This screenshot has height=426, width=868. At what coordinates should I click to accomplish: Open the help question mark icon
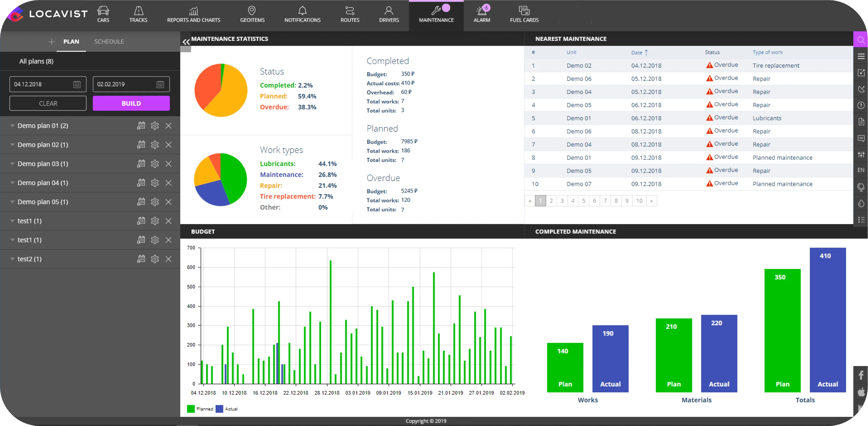click(x=861, y=106)
